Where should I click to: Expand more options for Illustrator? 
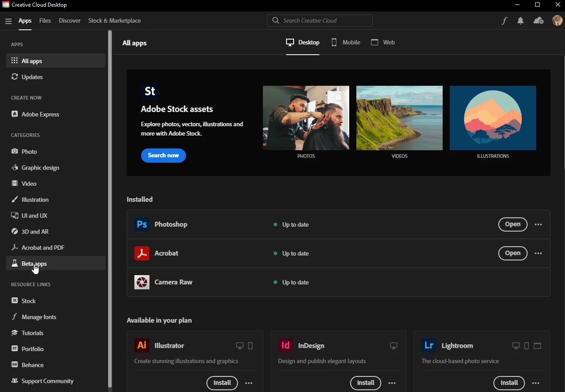tap(249, 383)
